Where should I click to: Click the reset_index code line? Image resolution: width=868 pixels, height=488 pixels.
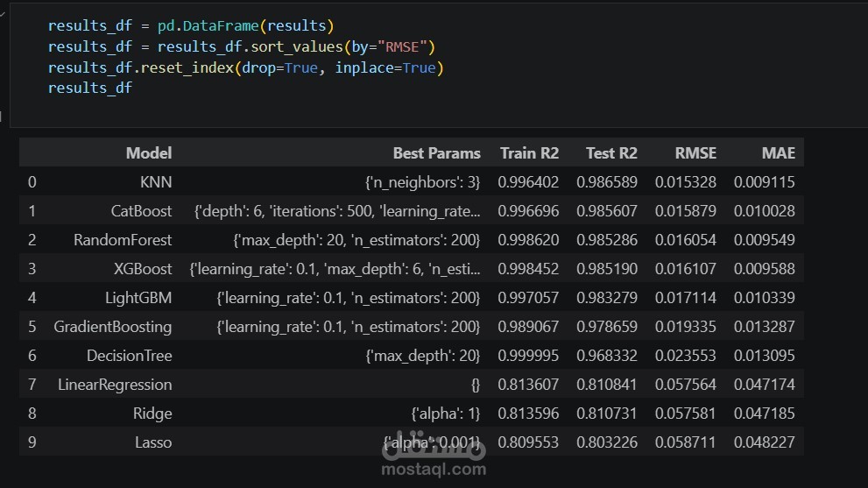coord(246,68)
